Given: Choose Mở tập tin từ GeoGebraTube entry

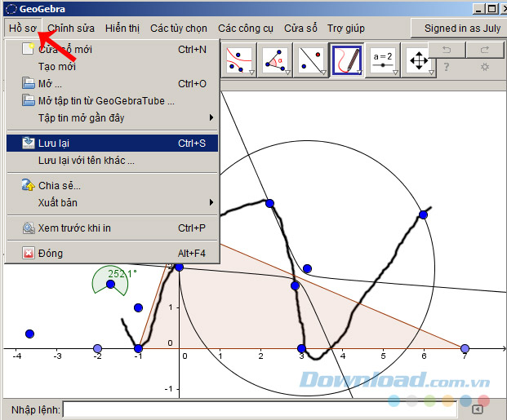Looking at the screenshot, I should tap(112, 100).
